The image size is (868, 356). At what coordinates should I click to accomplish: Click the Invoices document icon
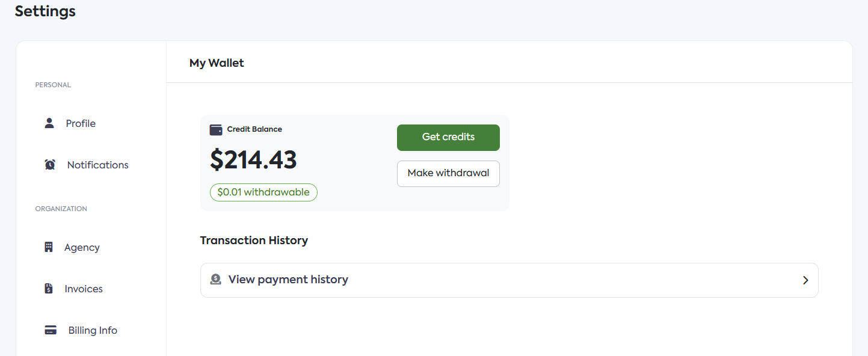[49, 289]
